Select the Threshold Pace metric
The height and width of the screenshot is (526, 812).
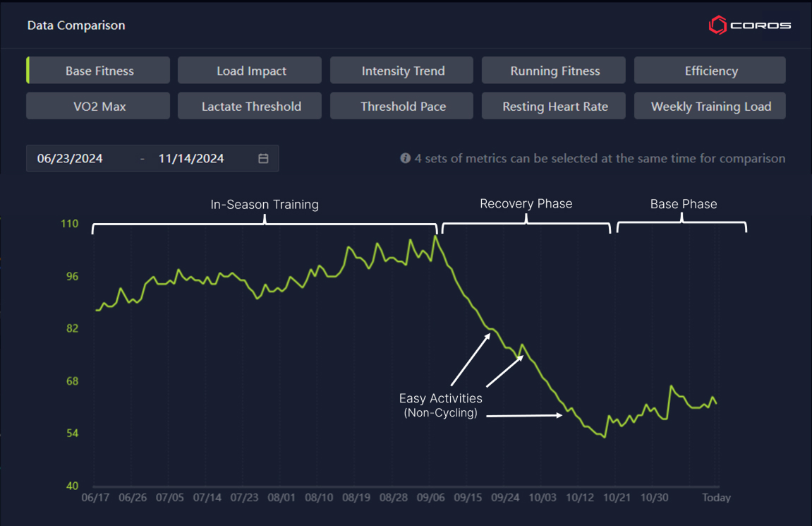[x=402, y=106]
